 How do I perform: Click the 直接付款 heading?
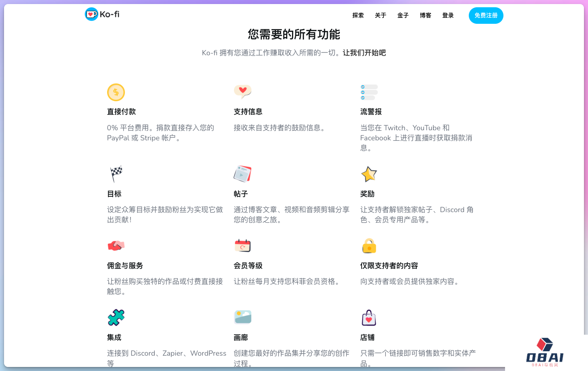[x=121, y=112]
